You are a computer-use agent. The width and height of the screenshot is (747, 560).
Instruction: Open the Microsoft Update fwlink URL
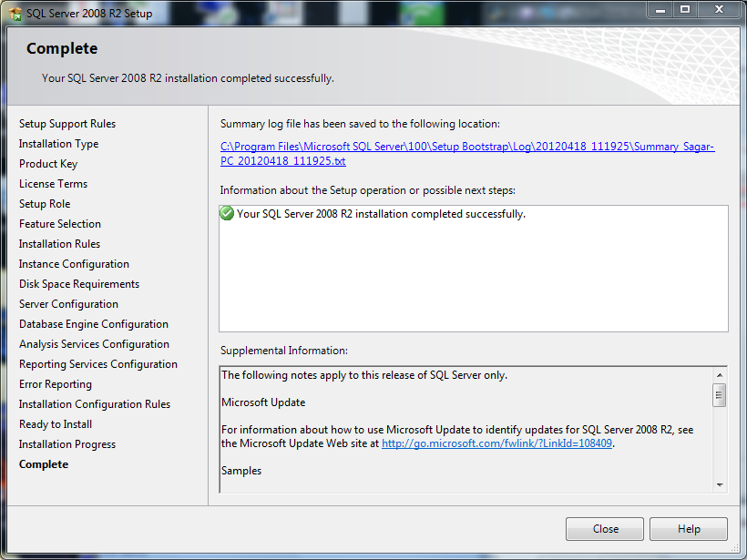coord(496,443)
